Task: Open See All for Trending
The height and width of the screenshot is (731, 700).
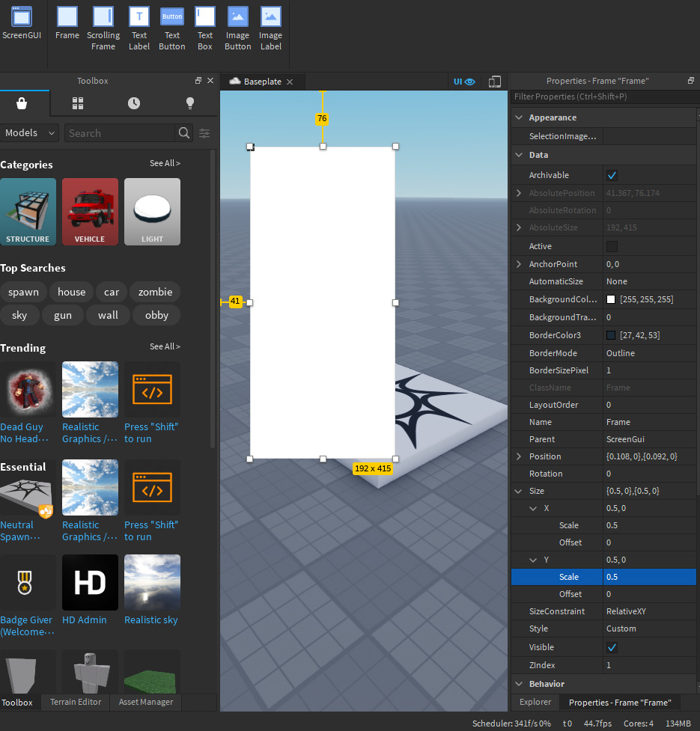Action: [165, 346]
